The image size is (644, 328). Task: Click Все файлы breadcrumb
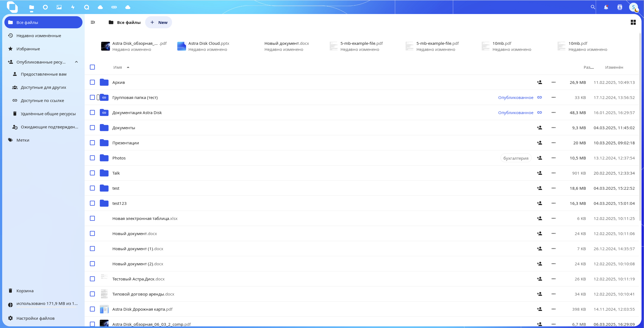[x=125, y=22]
